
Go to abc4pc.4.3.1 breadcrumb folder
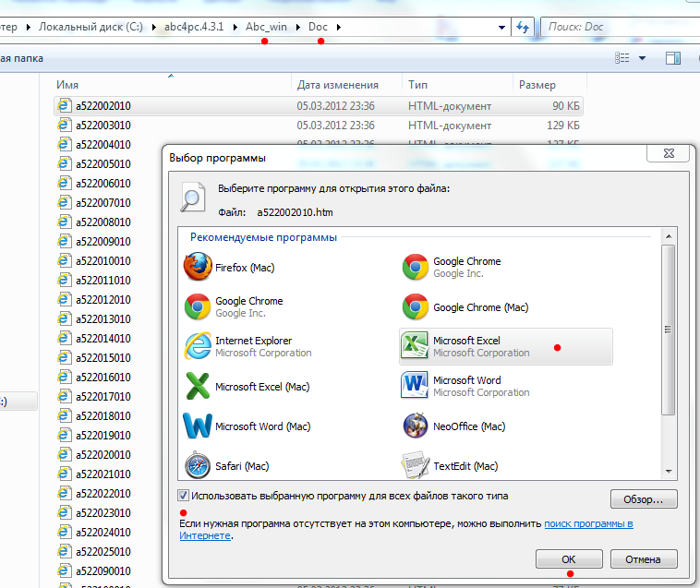[194, 27]
